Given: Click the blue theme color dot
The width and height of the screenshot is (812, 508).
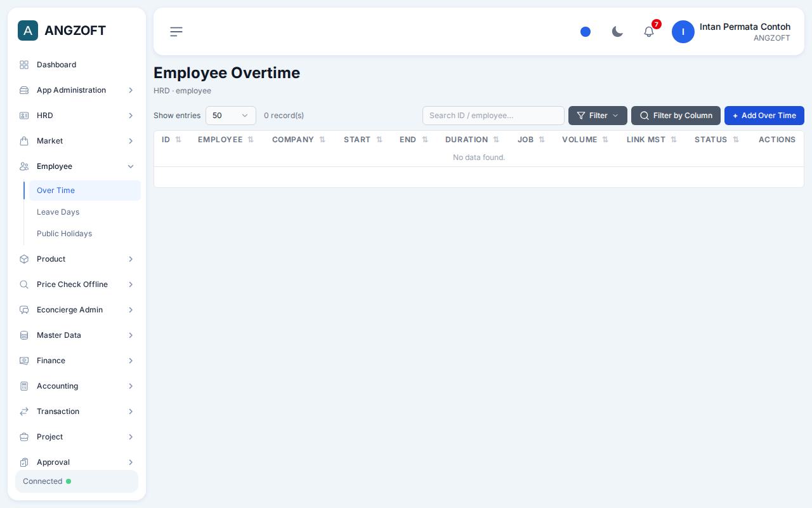Looking at the screenshot, I should pyautogui.click(x=586, y=32).
